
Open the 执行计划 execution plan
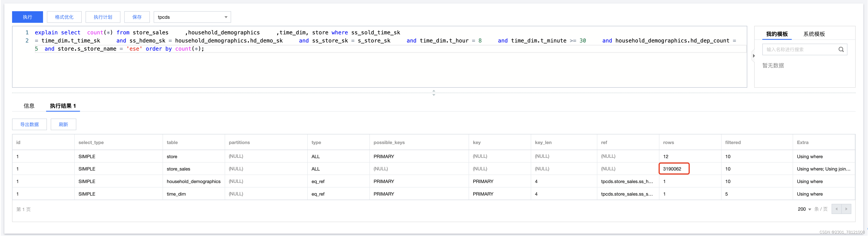pyautogui.click(x=103, y=17)
